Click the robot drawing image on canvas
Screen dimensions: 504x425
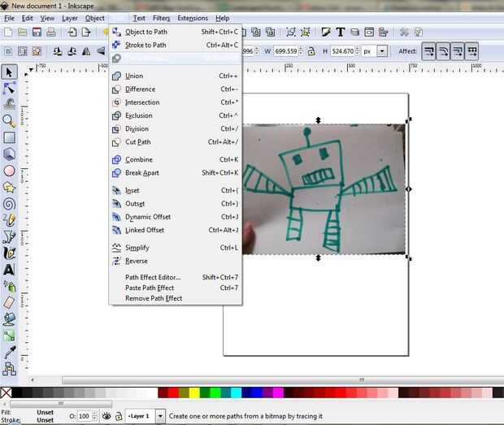click(324, 189)
